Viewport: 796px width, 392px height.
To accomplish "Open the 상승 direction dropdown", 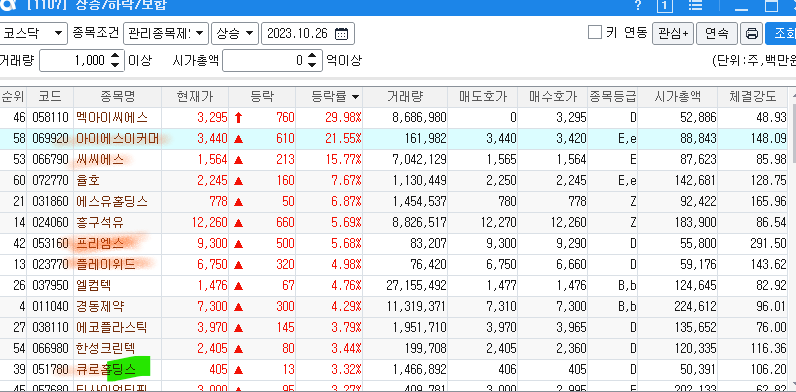I will click(235, 34).
